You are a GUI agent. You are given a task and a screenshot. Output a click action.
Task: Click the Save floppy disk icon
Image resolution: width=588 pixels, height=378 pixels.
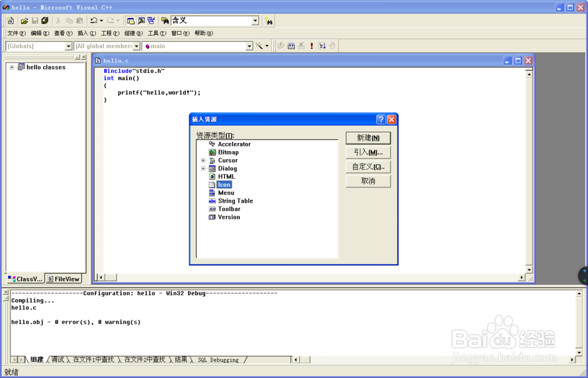point(35,21)
